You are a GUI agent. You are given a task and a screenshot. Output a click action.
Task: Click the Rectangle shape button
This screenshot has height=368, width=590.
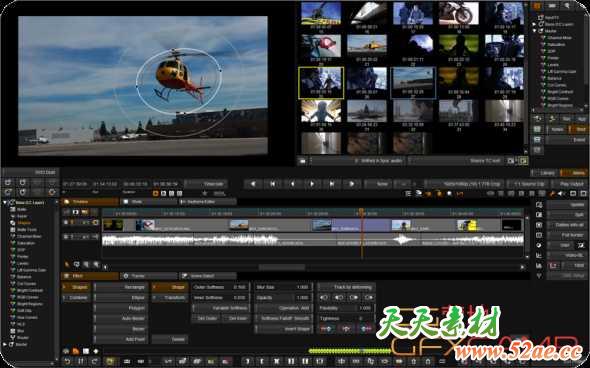click(120, 287)
